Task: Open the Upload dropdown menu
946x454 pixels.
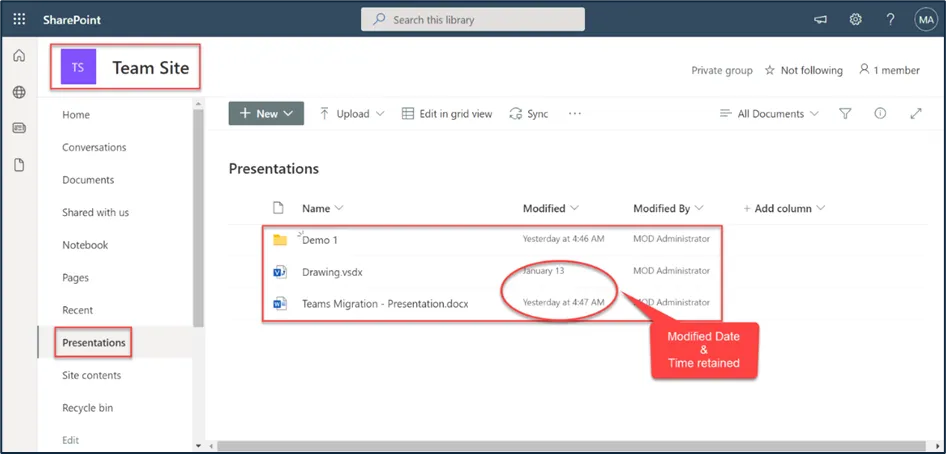Action: (x=352, y=114)
